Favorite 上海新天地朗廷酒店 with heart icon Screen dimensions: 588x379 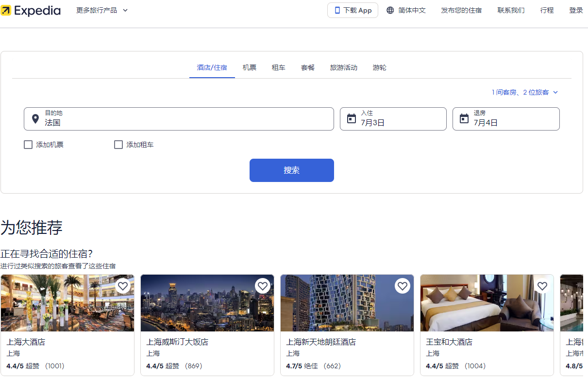[x=403, y=286]
